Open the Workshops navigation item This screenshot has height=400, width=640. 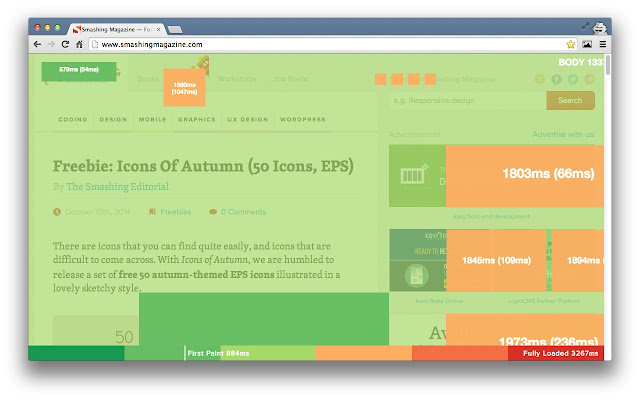click(237, 79)
